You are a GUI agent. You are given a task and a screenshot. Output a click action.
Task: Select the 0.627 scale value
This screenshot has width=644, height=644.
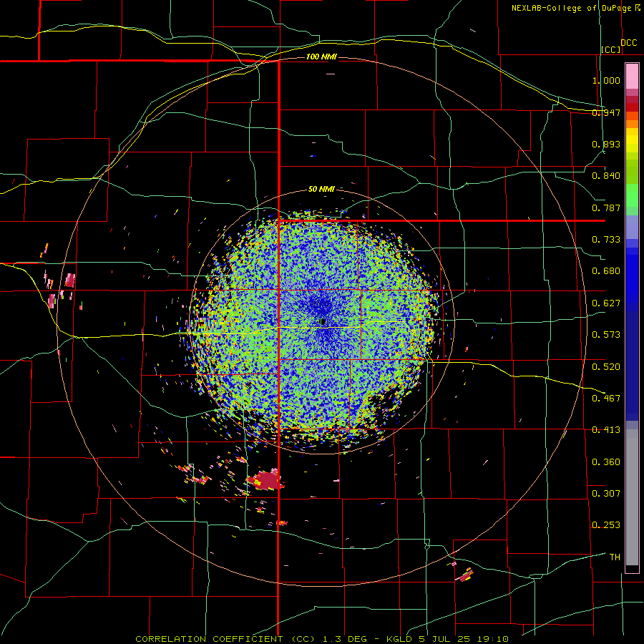pos(606,303)
